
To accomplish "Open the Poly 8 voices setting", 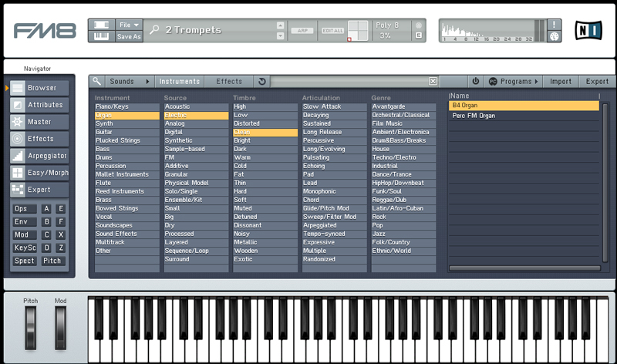I will (387, 25).
